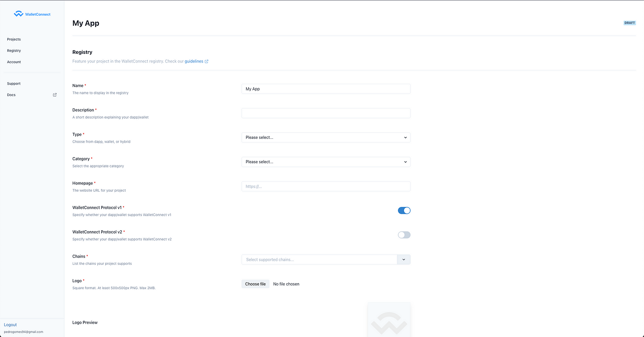This screenshot has height=337, width=644.
Task: Click the pedrogomes94@gmail.com account email
Action: (x=23, y=331)
